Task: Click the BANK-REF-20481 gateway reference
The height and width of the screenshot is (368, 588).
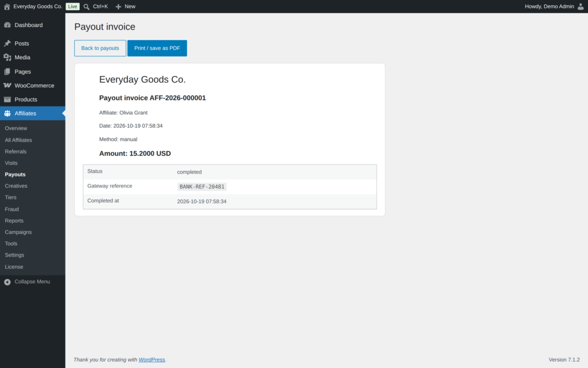Action: (202, 187)
